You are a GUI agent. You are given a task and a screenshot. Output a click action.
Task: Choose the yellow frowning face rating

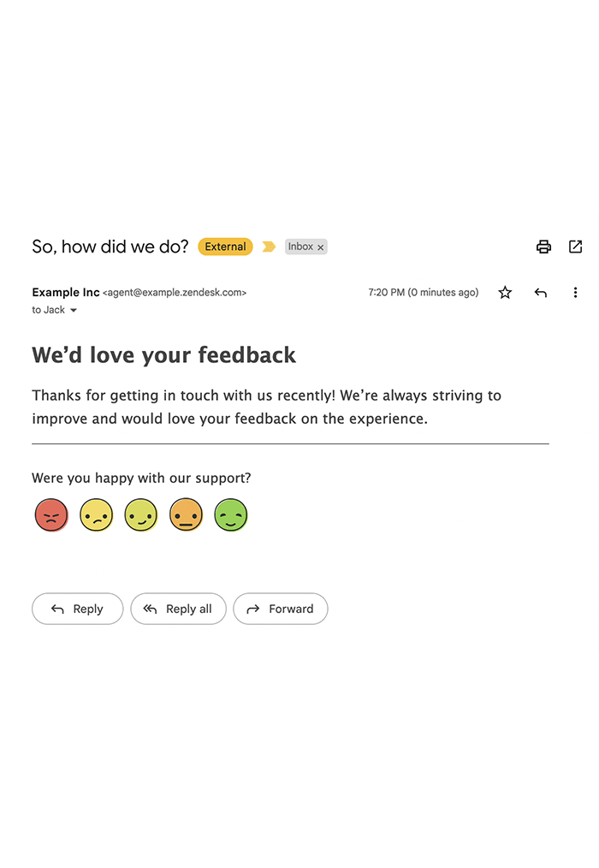pos(97,514)
